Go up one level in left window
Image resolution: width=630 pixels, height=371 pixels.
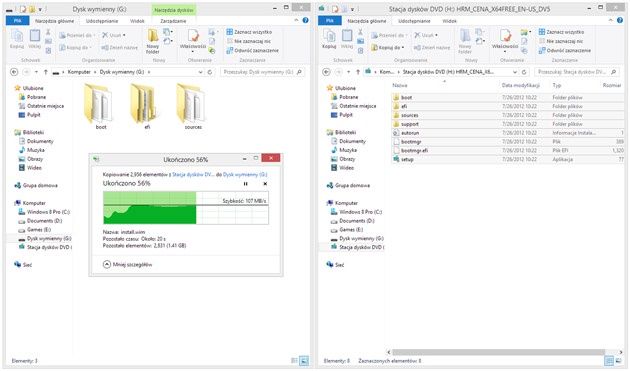(45, 72)
